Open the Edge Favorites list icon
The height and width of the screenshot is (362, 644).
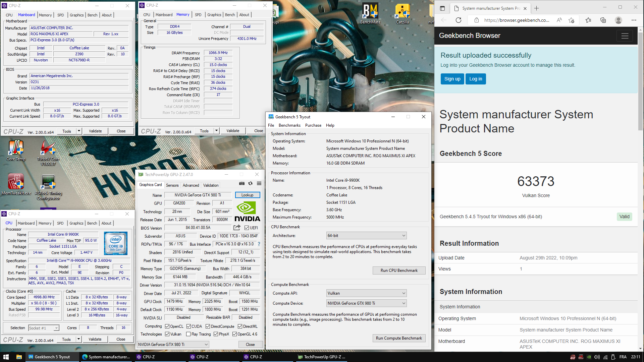588,20
